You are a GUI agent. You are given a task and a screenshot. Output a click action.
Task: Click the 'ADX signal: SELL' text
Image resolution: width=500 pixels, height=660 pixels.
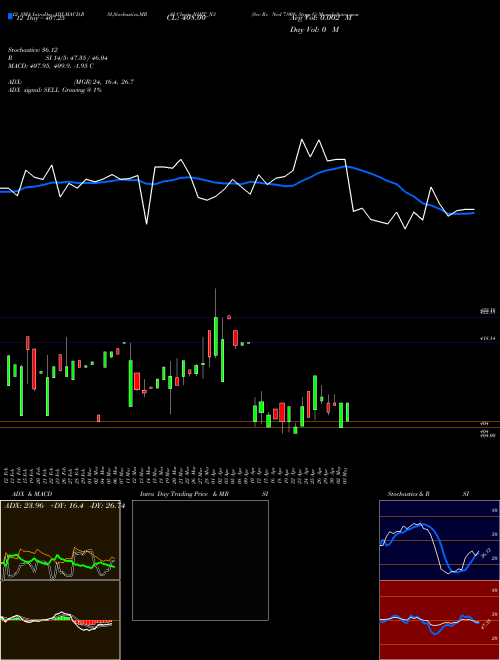[x=55, y=90]
